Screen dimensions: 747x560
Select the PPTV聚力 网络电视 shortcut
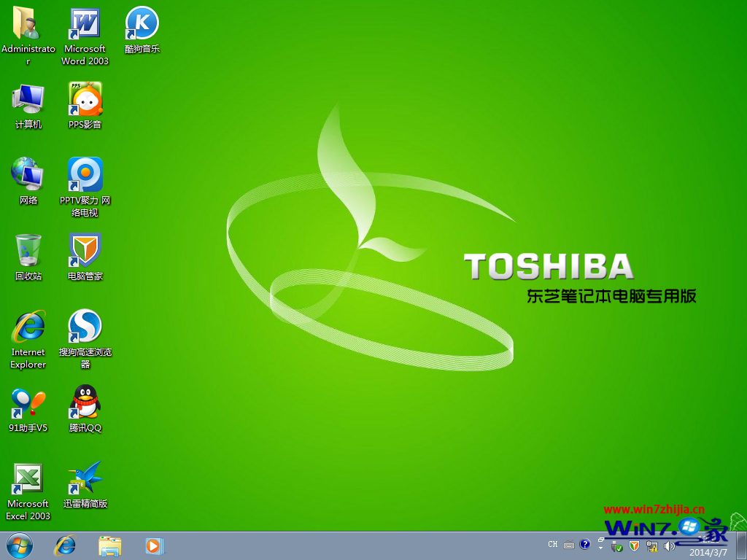(x=85, y=176)
